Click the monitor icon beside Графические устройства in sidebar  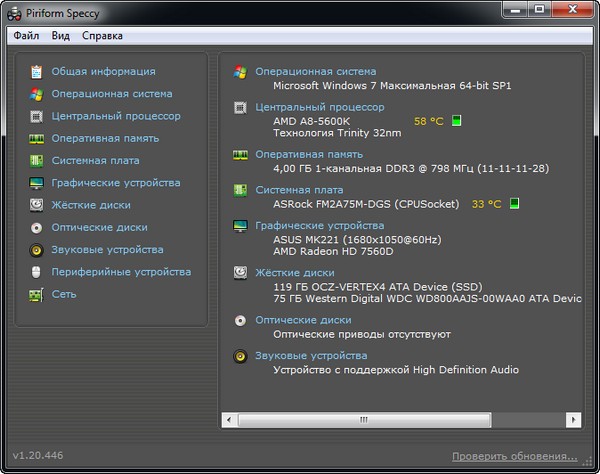[x=37, y=183]
